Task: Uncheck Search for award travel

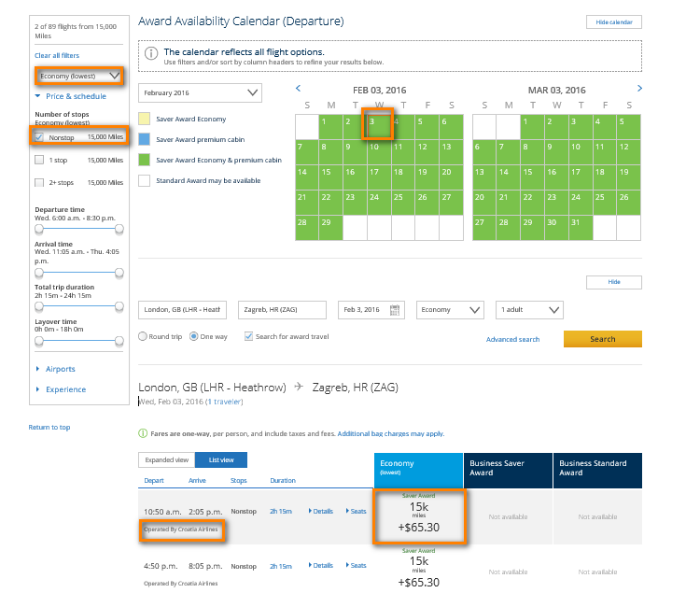Action: coord(248,336)
